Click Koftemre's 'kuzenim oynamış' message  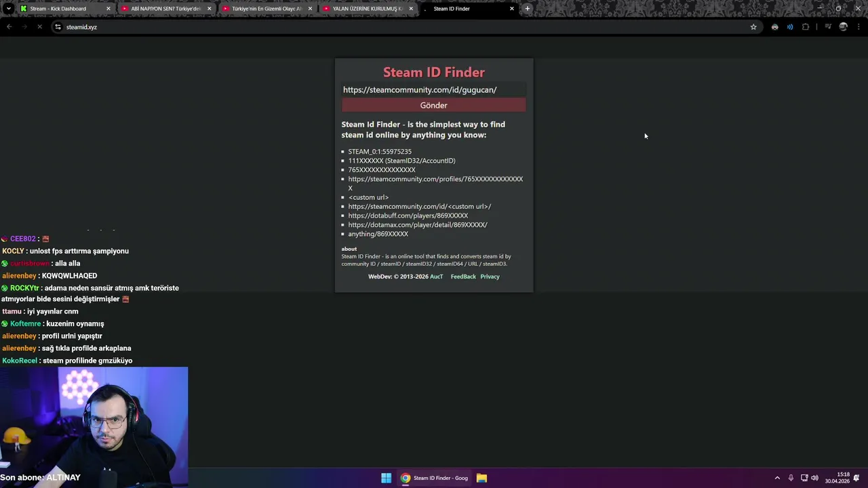pyautogui.click(x=53, y=324)
